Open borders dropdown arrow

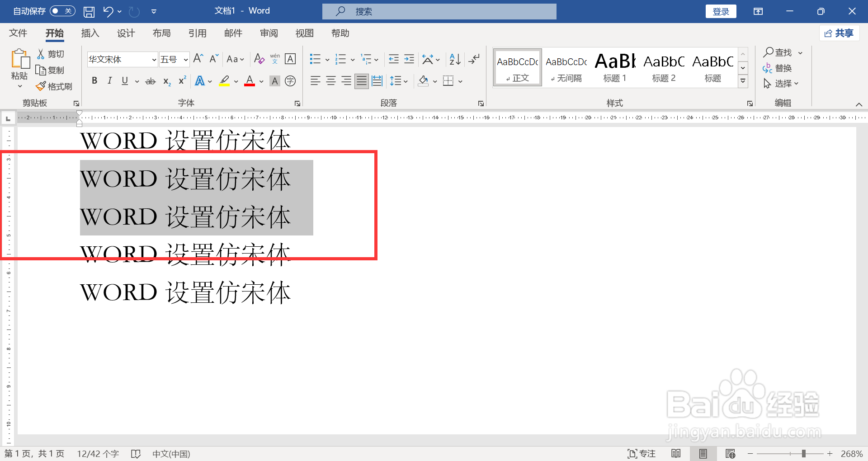coord(460,81)
